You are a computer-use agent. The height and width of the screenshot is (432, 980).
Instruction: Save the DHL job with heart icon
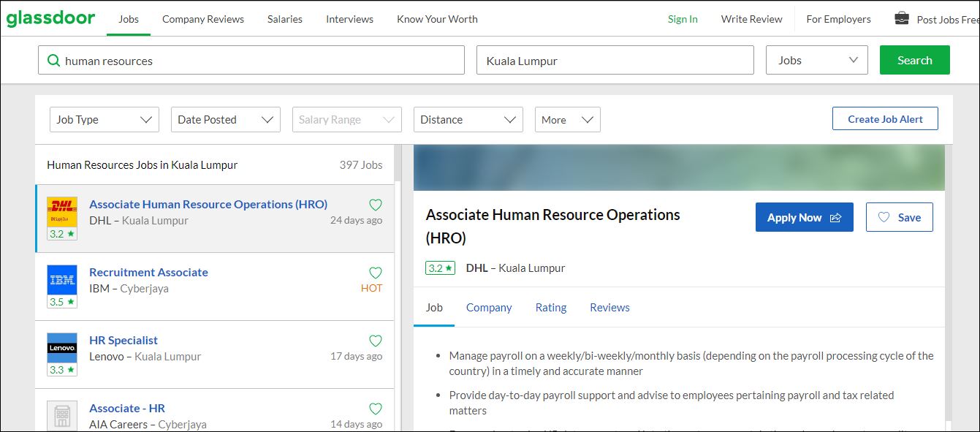point(376,205)
